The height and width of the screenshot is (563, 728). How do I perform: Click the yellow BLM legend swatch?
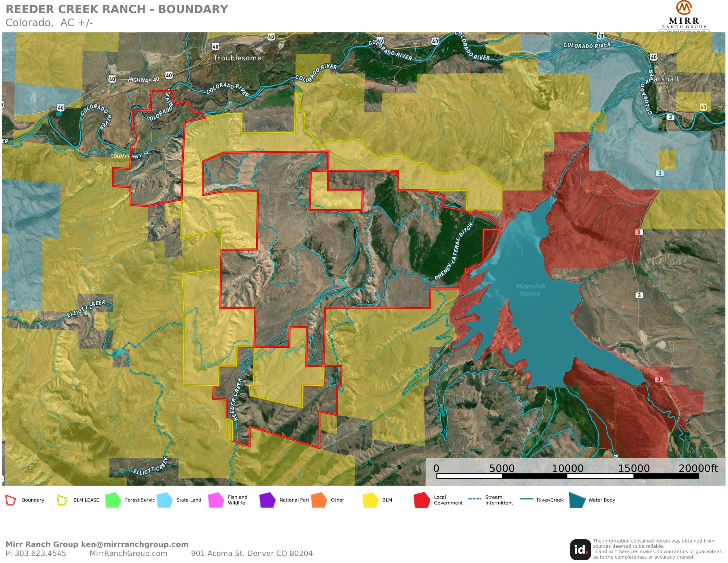(371, 500)
